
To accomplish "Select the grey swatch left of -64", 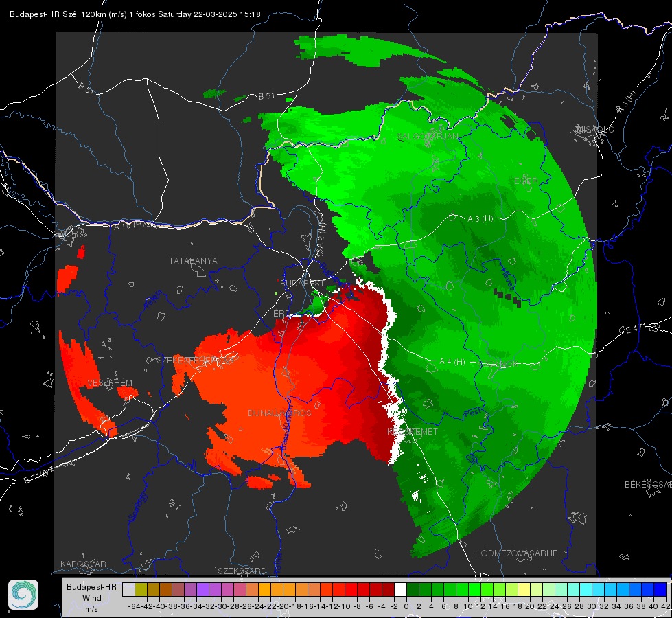I will pyautogui.click(x=128, y=589).
